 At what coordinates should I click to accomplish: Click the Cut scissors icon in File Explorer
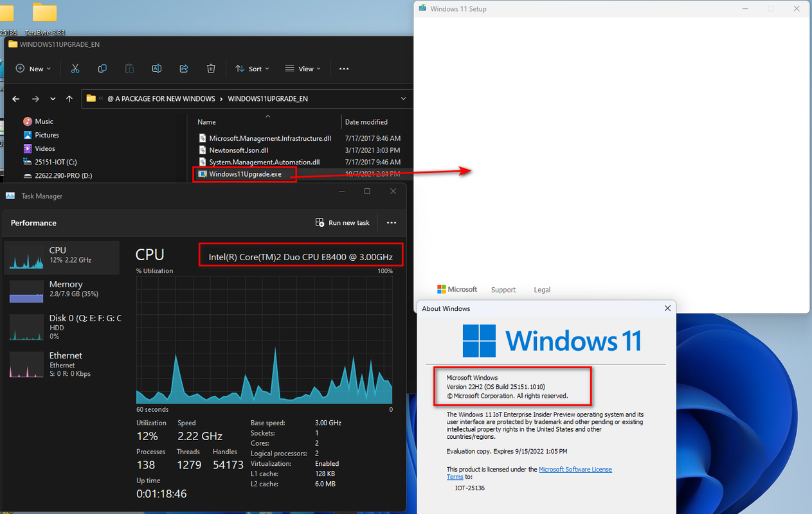(x=75, y=69)
